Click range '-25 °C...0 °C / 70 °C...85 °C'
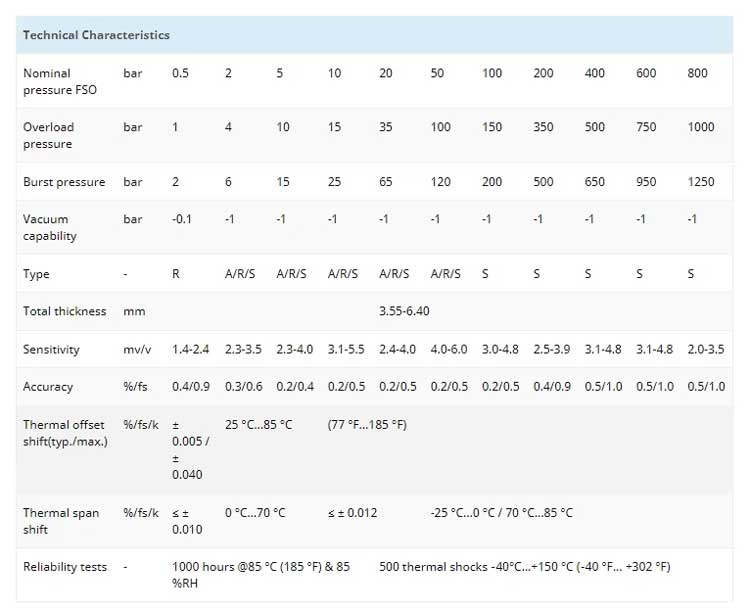 [502, 513]
